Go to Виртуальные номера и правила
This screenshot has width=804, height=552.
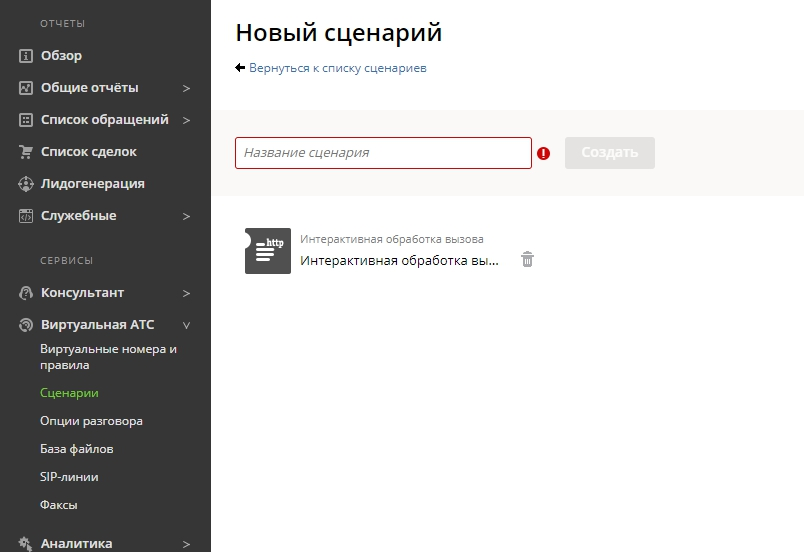pos(108,357)
